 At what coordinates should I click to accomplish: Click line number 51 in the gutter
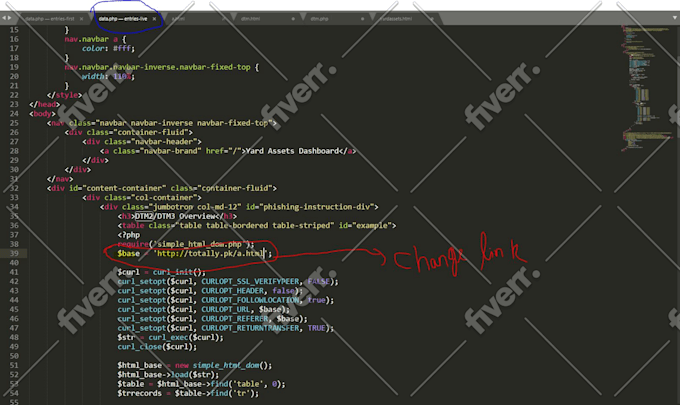[x=14, y=365]
